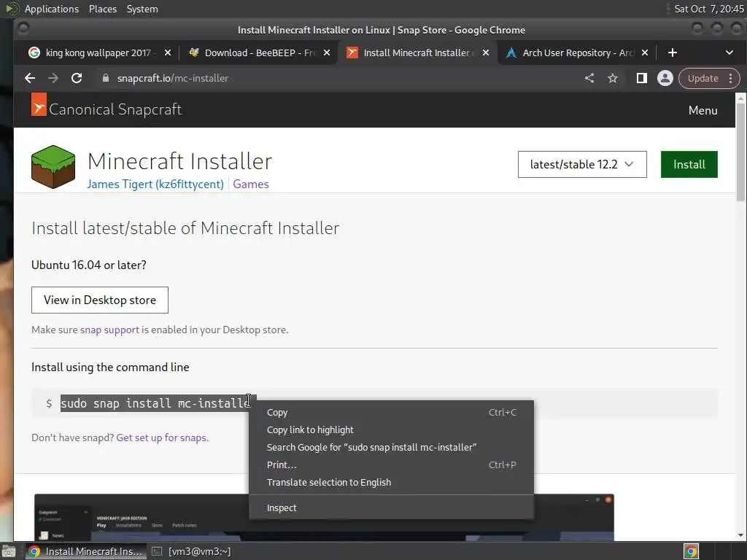Open the Chrome side panel icon
This screenshot has height=560, width=747.
tap(642, 78)
